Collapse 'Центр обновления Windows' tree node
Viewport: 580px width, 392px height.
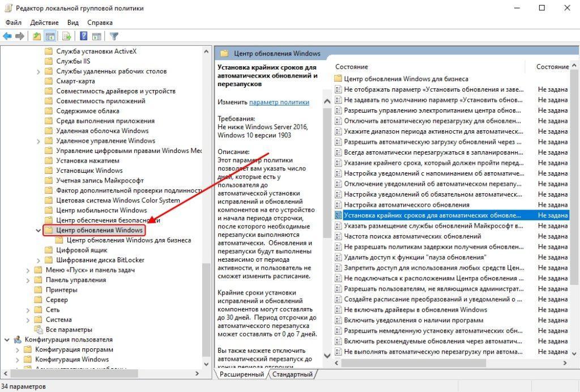(x=38, y=231)
